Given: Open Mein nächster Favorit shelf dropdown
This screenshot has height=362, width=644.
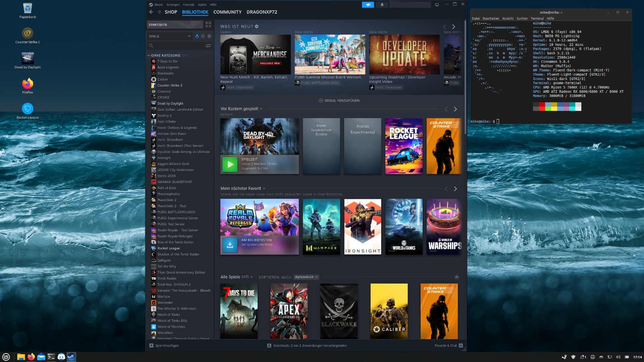Looking at the screenshot, I should 264,189.
